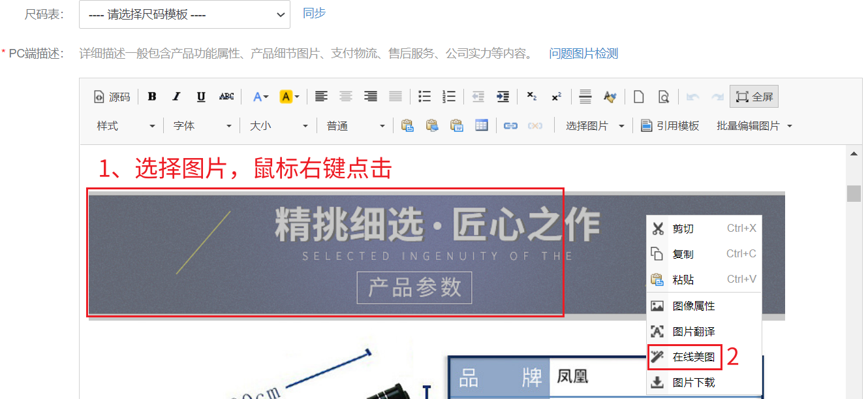Open the 大小 size dropdown

(x=278, y=126)
